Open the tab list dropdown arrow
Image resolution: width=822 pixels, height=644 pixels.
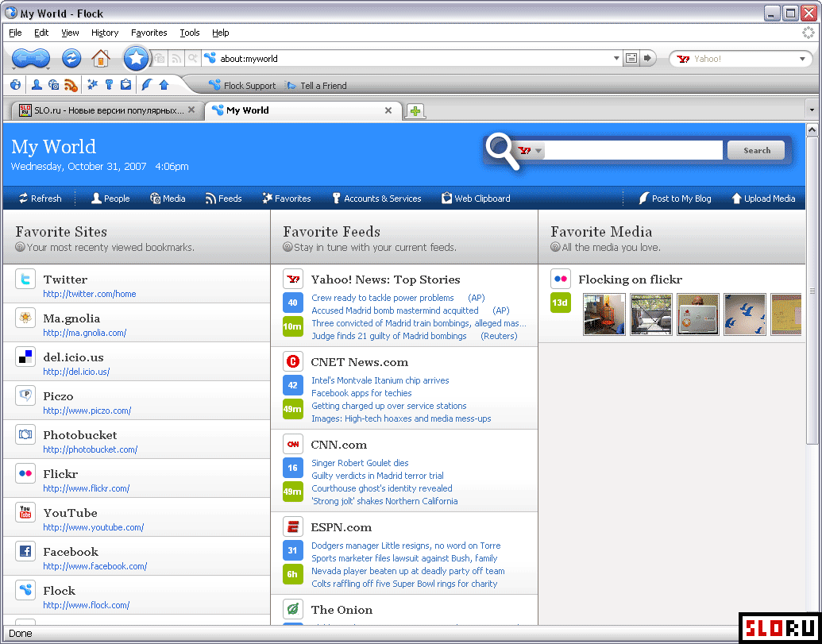(812, 110)
